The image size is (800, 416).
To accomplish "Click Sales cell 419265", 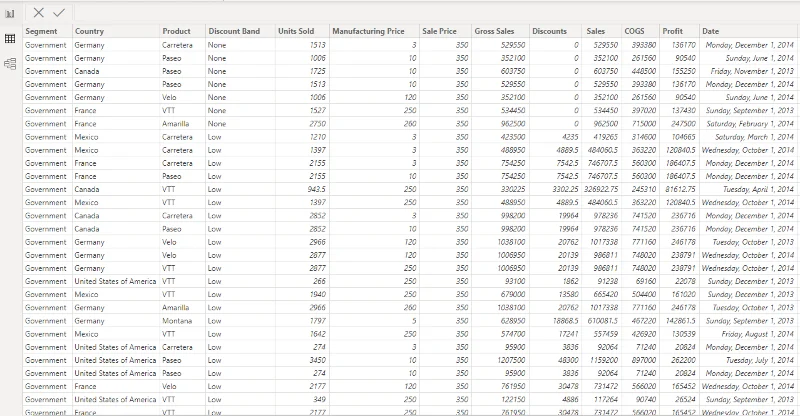I will tap(606, 137).
